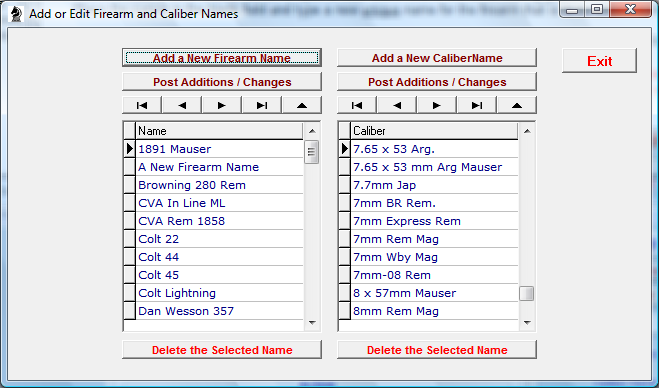Click the caliber list scroll up arrow
The image size is (659, 388).
coord(527,131)
